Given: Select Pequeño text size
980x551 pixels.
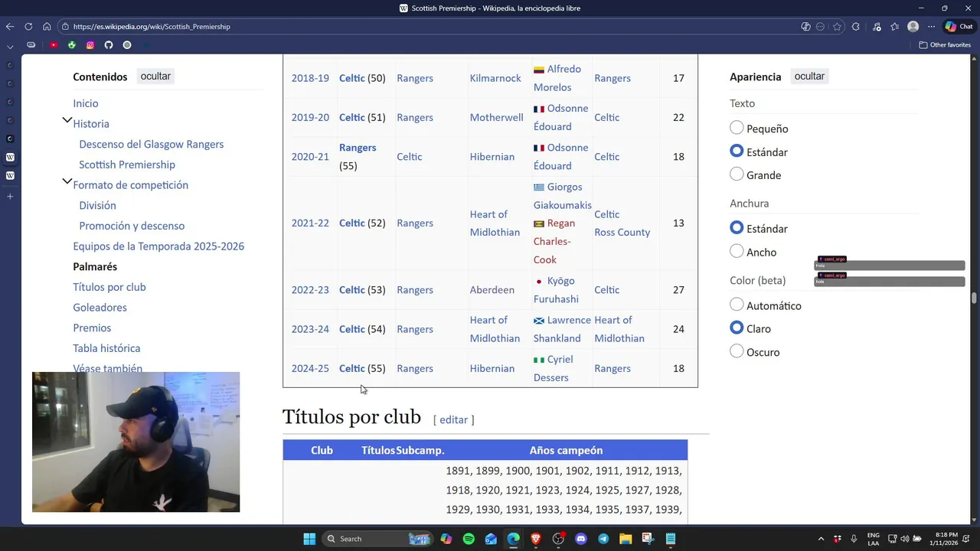Looking at the screenshot, I should point(737,128).
